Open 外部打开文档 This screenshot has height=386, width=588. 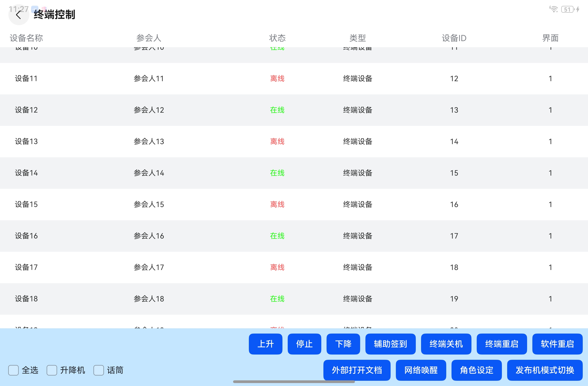coord(357,370)
